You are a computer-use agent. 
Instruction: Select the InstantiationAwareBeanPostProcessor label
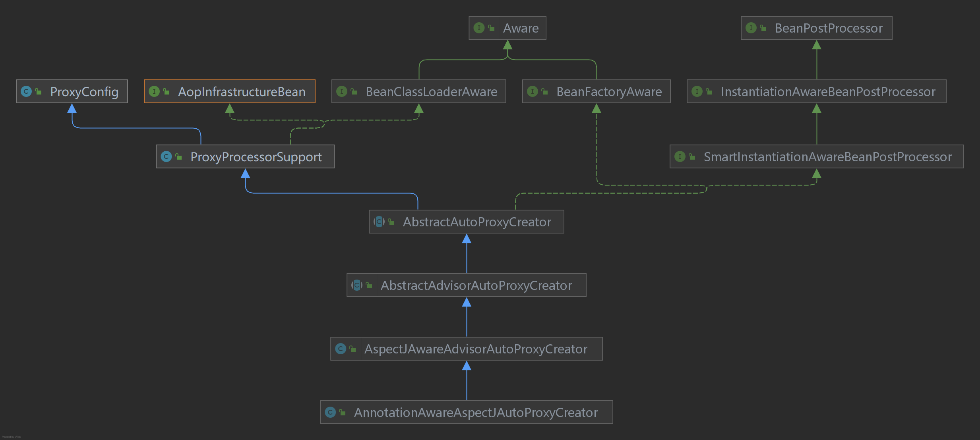828,92
